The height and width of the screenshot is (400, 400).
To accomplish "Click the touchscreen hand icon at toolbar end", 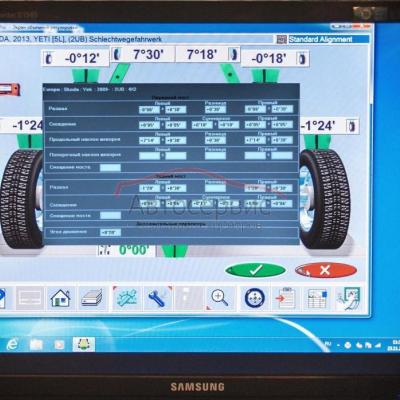I will tap(348, 298).
